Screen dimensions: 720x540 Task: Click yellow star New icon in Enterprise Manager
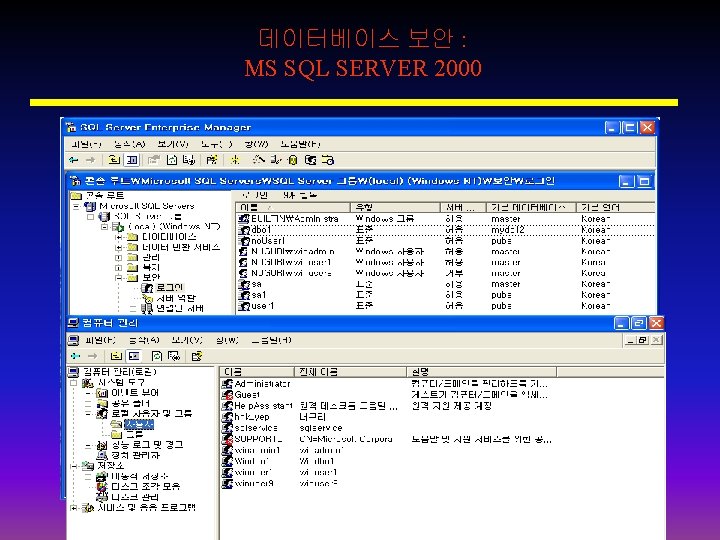click(x=235, y=160)
